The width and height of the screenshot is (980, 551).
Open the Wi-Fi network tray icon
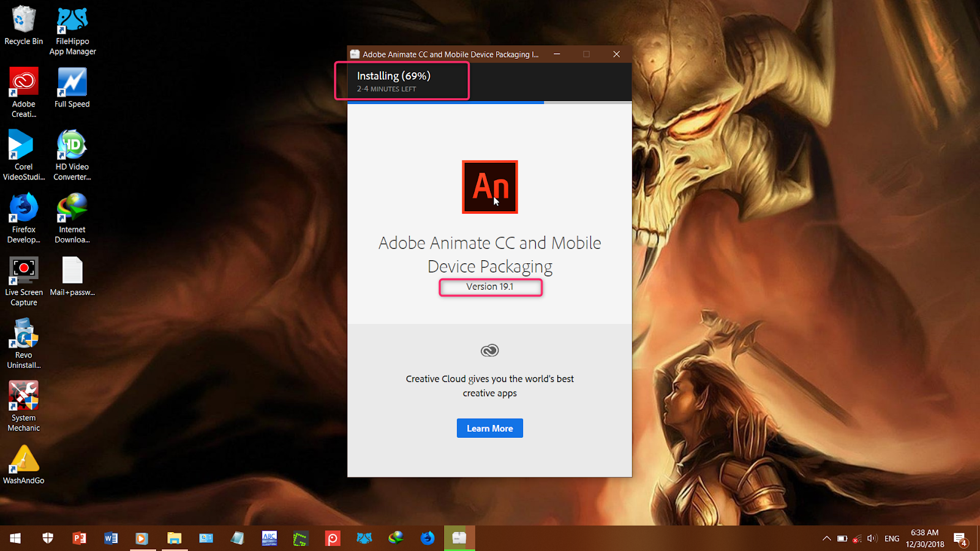point(858,539)
